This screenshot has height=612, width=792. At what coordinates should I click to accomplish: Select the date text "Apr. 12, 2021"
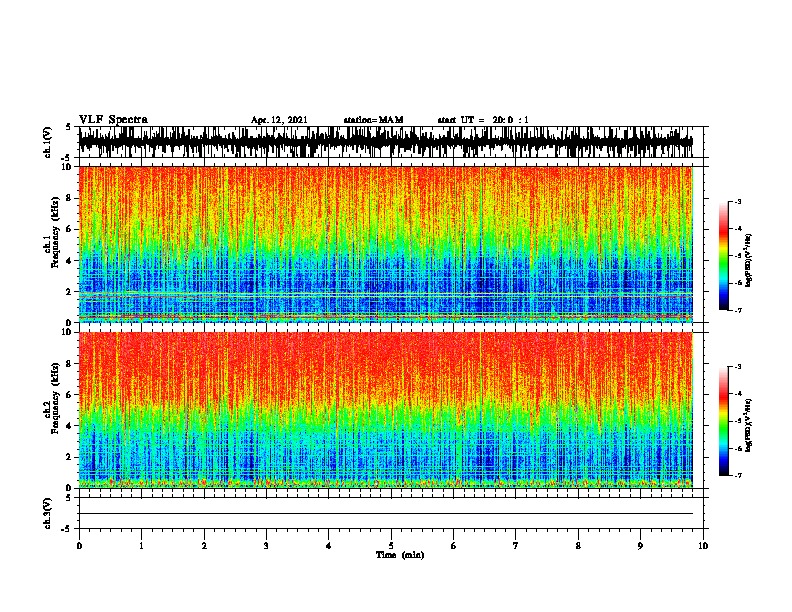pos(279,120)
